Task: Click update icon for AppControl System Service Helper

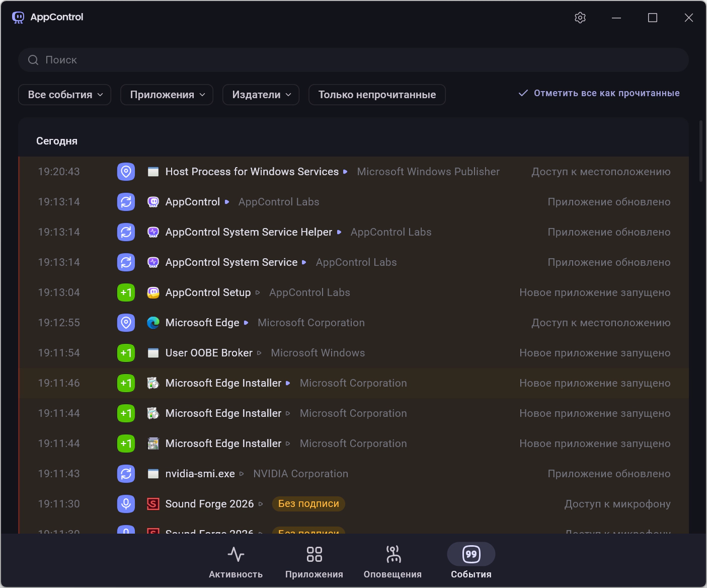Action: pyautogui.click(x=126, y=232)
